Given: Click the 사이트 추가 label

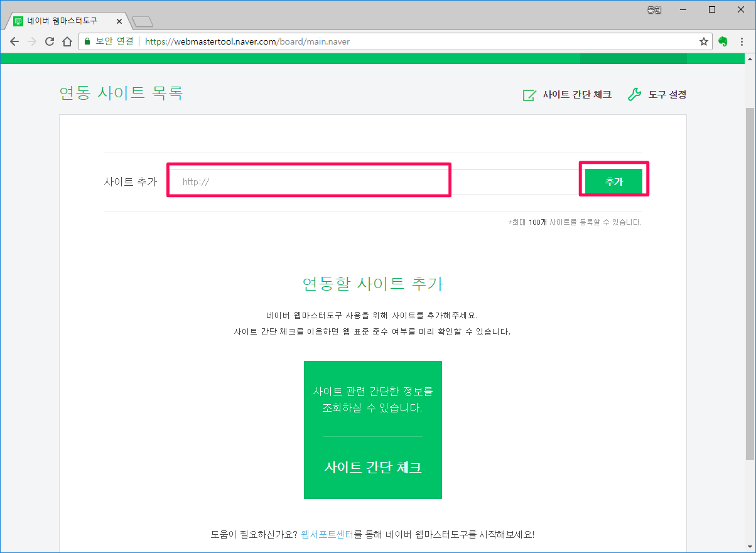Looking at the screenshot, I should [130, 182].
